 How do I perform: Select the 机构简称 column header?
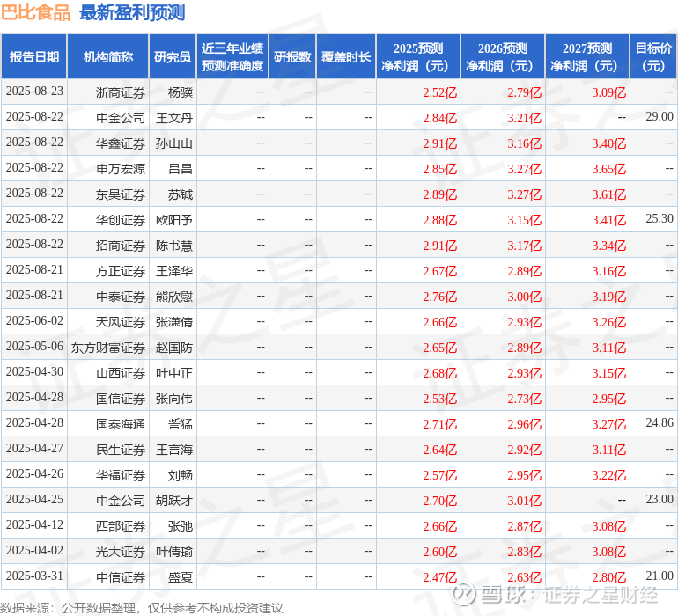(108, 56)
